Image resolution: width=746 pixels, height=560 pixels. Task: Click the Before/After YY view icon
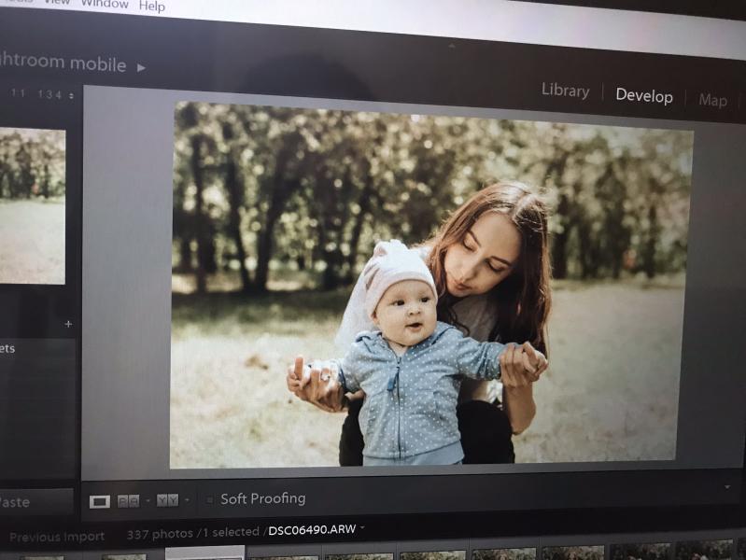coord(166,500)
